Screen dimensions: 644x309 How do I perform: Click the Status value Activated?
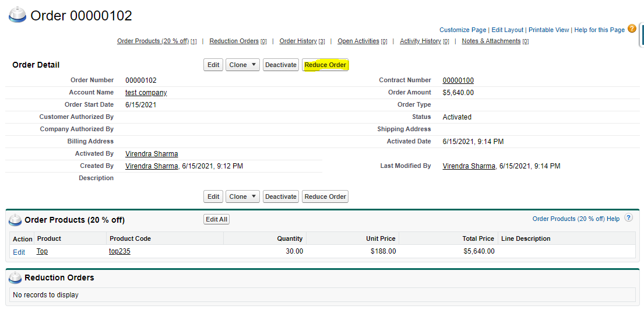point(457,117)
